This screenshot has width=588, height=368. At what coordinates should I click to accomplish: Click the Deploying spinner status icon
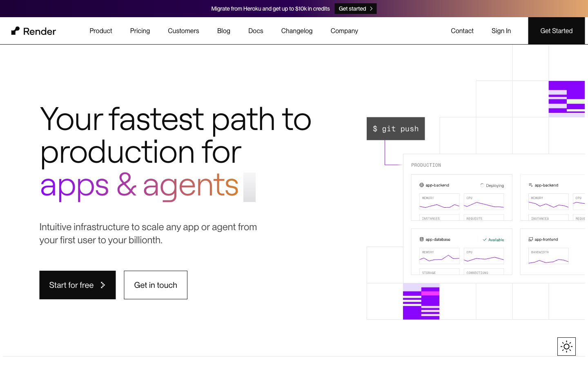coord(482,185)
